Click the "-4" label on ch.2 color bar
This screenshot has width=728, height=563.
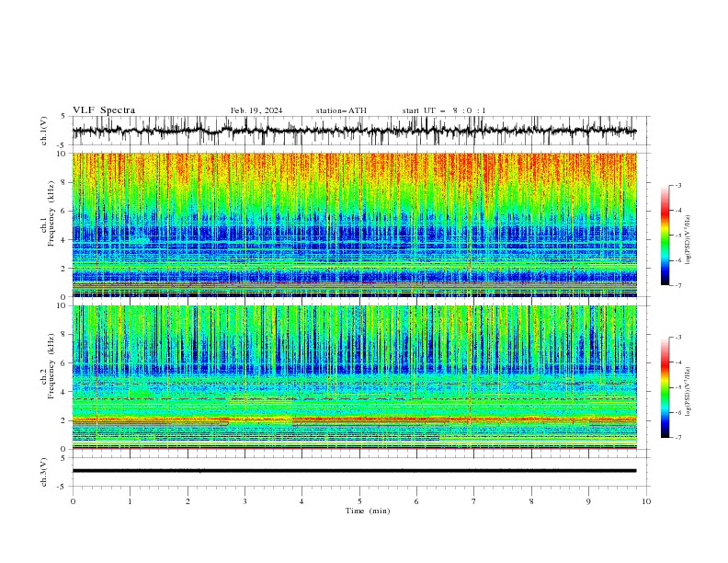[x=678, y=362]
